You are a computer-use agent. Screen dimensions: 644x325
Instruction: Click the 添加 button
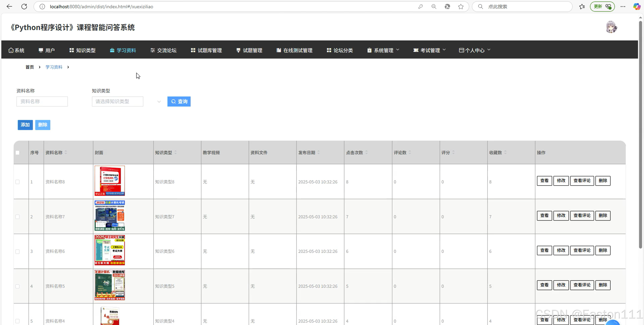point(25,125)
